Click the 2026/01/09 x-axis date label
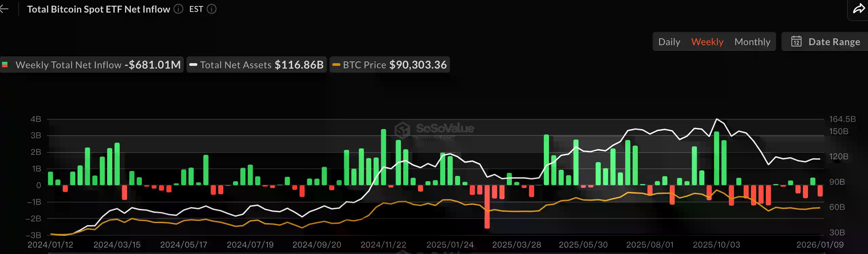Image resolution: width=868 pixels, height=254 pixels. (820, 244)
